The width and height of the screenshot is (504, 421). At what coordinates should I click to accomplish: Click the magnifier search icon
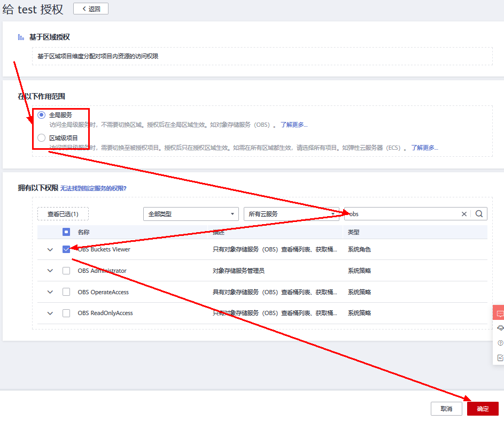click(479, 213)
